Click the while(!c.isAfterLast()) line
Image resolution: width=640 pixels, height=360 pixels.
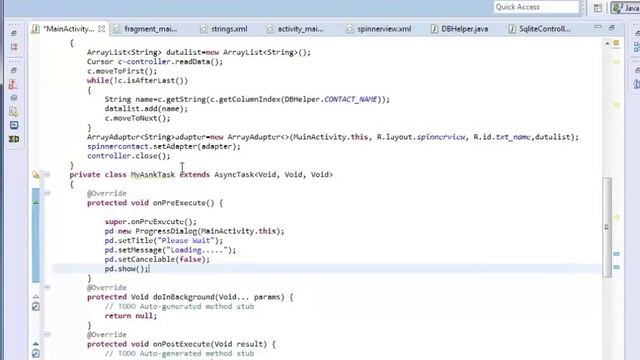click(137, 81)
